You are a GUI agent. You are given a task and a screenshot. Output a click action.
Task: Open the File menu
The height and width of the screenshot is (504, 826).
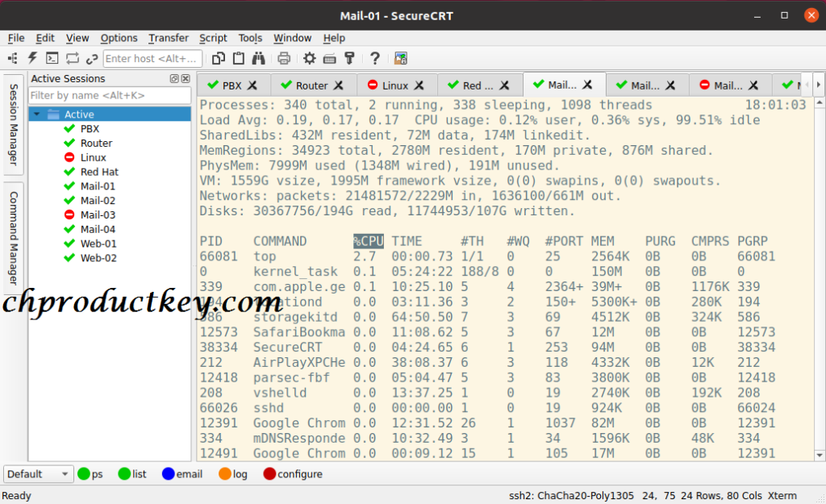[x=16, y=38]
